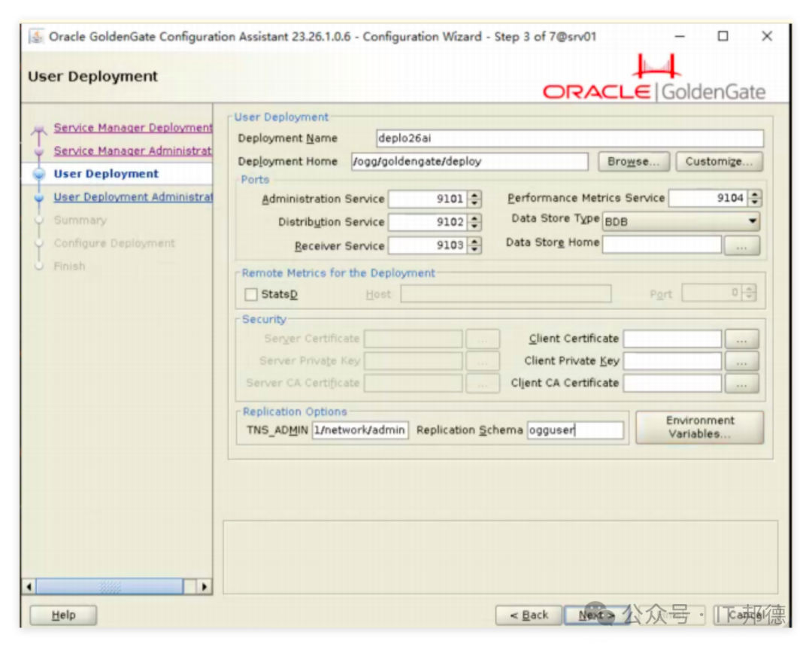Click the Deployment Name field
The width and height of the screenshot is (812, 647).
tap(570, 138)
